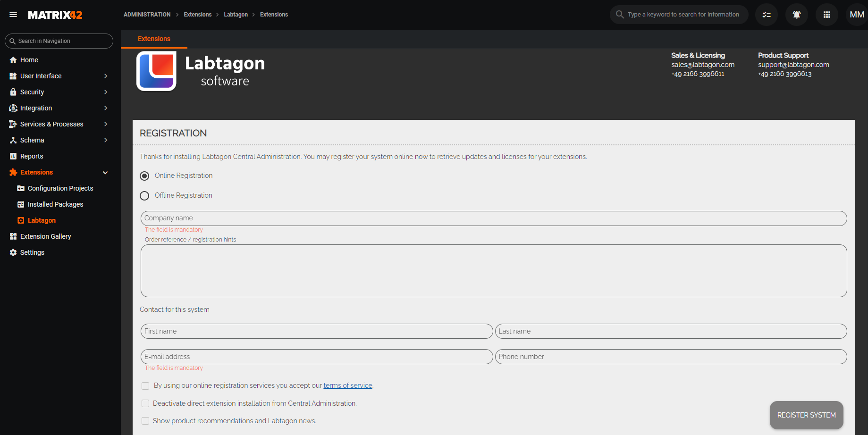This screenshot has width=868, height=435.
Task: Collapse the Extensions section chevron
Action: (106, 173)
